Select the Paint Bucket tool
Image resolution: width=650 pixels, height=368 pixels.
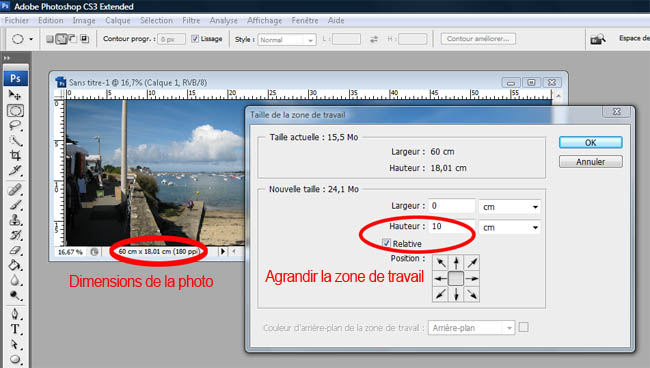(x=15, y=265)
